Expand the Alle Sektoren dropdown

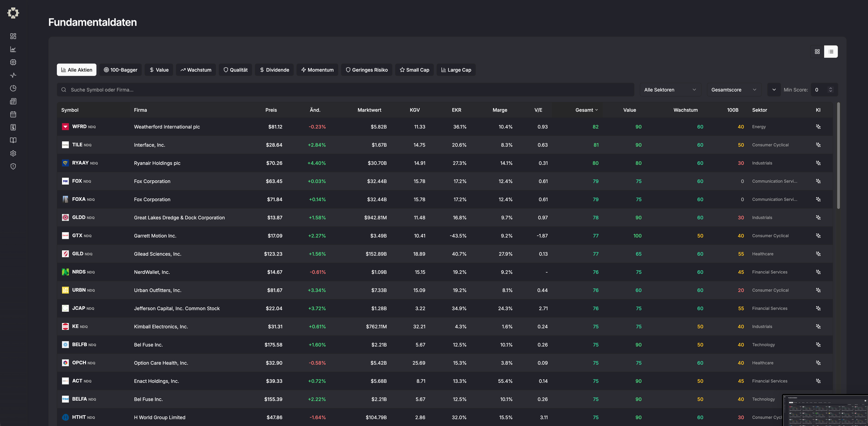670,90
